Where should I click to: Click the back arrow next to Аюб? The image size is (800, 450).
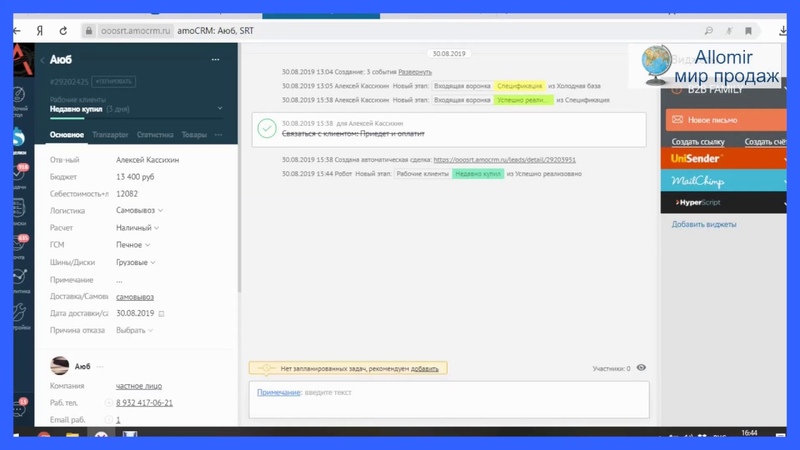(x=43, y=60)
